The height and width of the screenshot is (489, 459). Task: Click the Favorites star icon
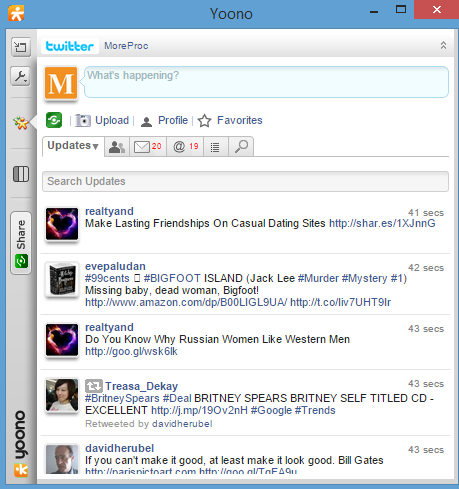click(204, 121)
